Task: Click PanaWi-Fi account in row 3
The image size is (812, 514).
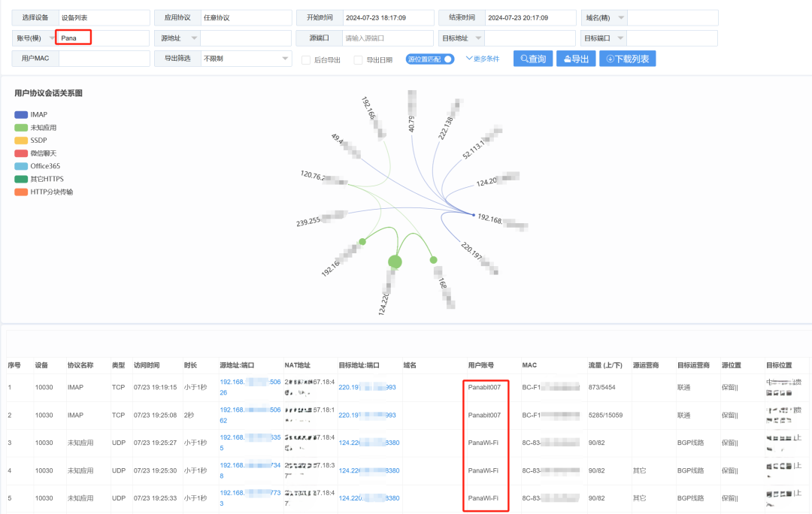Action: (x=483, y=443)
